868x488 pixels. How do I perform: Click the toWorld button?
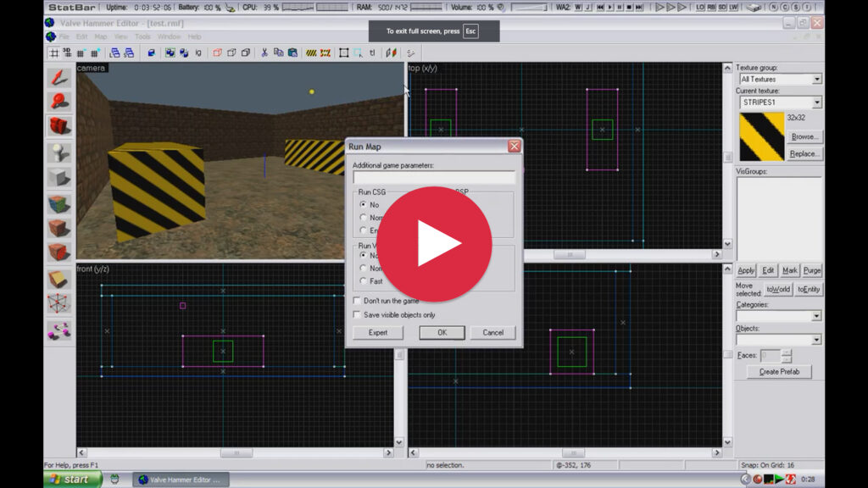[778, 290]
